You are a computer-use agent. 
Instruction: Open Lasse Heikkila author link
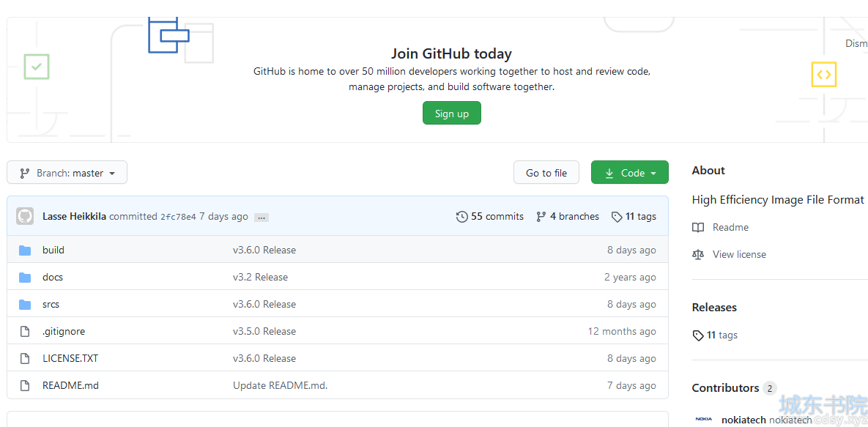click(74, 216)
